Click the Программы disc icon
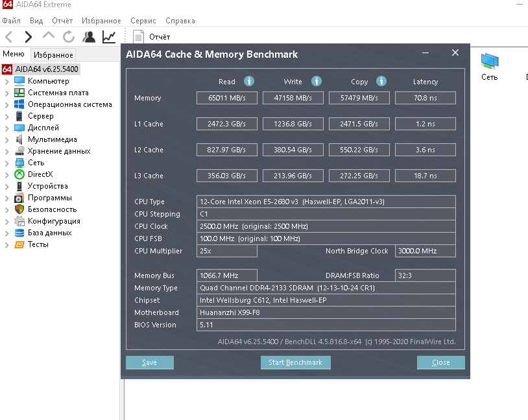The height and width of the screenshot is (420, 528). [19, 198]
